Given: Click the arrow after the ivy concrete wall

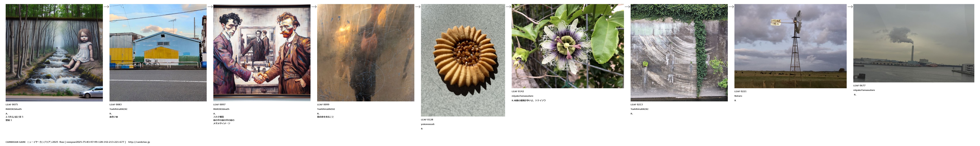Looking at the screenshot, I should pyautogui.click(x=731, y=6).
